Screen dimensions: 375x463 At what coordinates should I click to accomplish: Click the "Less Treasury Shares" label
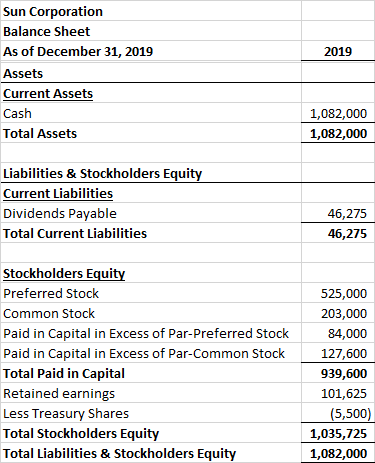point(66,414)
